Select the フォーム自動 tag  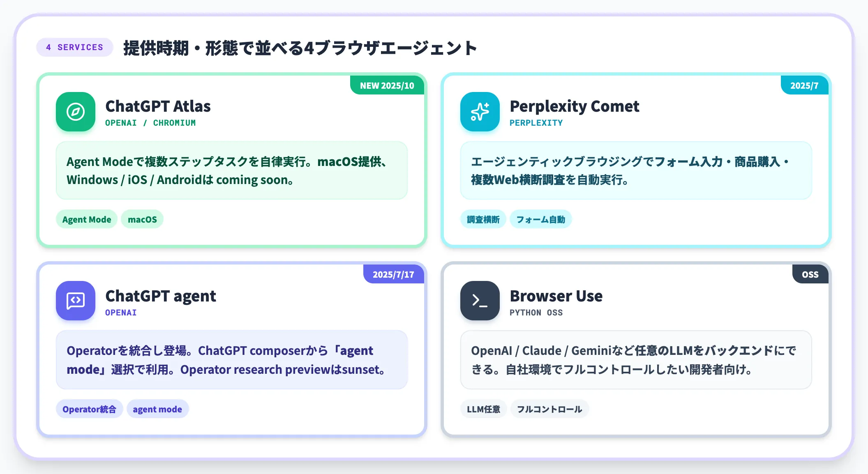coord(541,219)
